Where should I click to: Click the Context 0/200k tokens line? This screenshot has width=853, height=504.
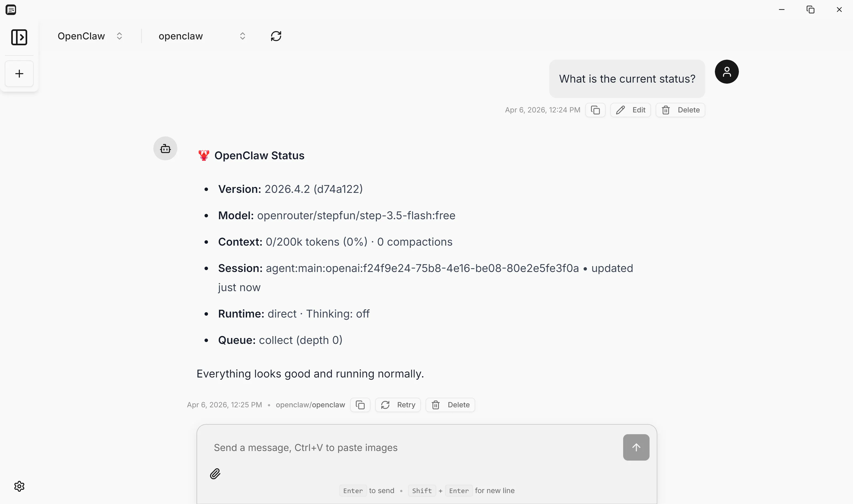335,242
